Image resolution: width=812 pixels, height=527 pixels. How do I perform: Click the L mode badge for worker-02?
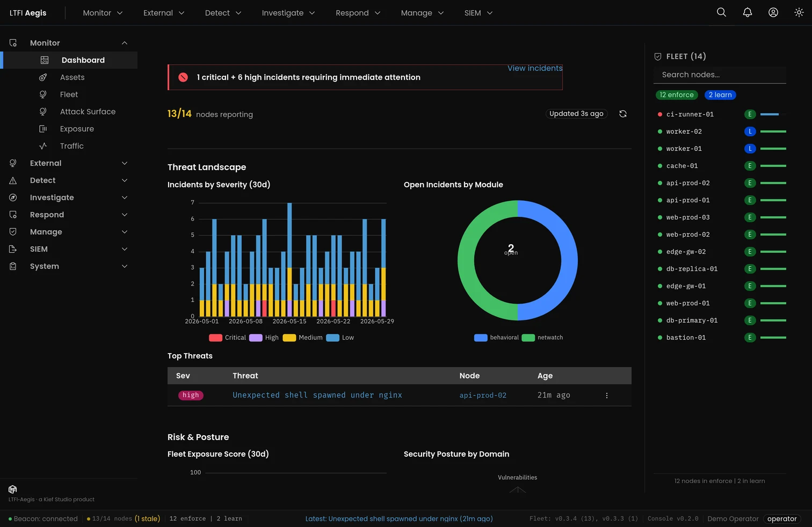click(x=750, y=131)
